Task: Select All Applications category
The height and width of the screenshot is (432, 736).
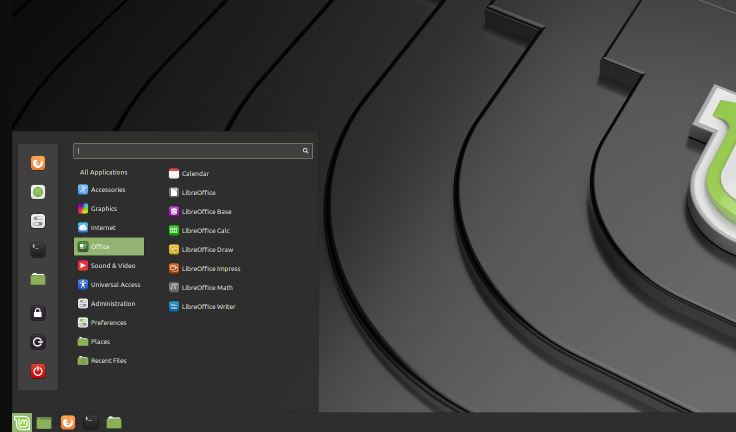Action: (104, 172)
